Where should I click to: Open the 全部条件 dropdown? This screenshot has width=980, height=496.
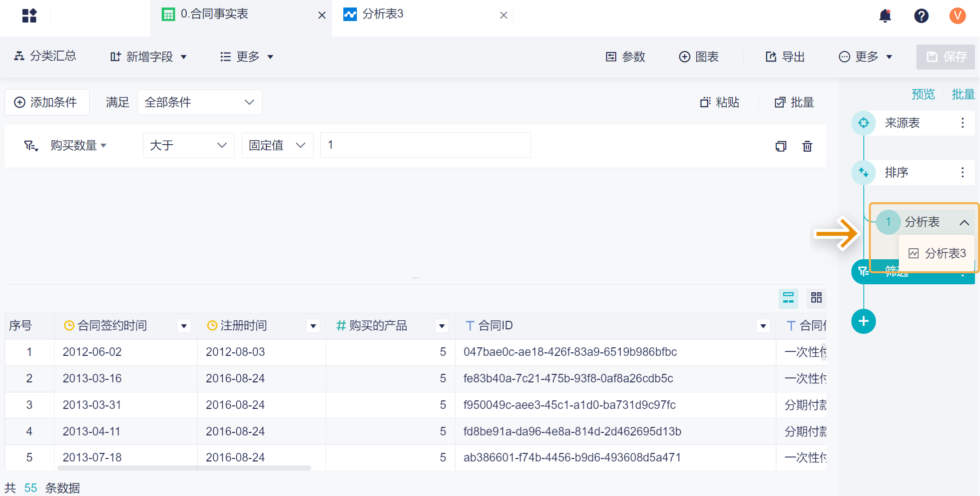200,102
